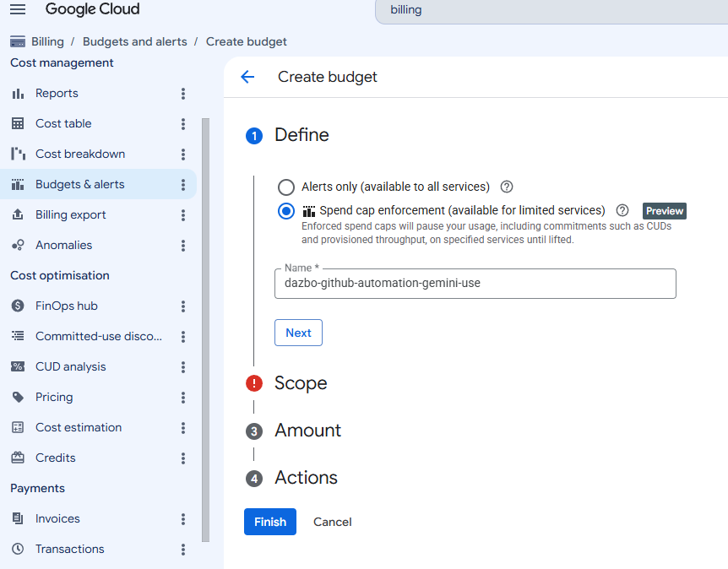Click the Anomalies dots icon
The image size is (728, 569).
point(18,245)
